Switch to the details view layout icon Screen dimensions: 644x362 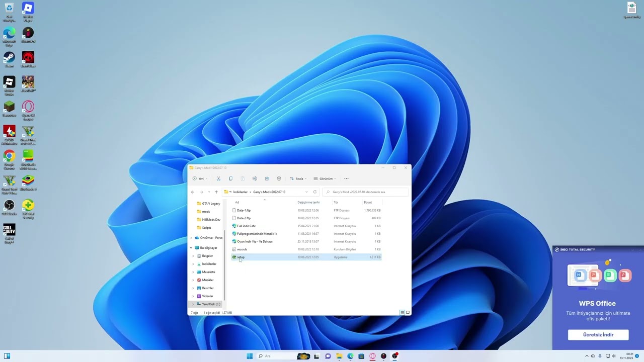click(x=402, y=313)
